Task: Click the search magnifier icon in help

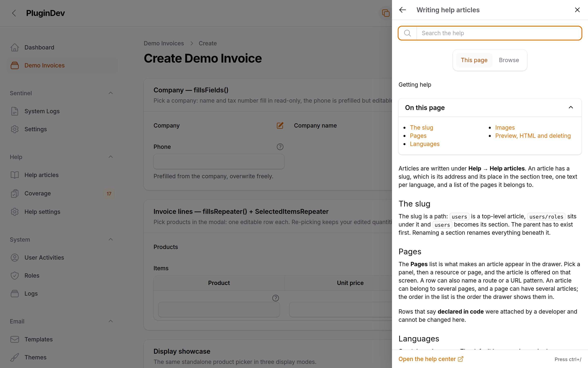Action: pos(408,33)
